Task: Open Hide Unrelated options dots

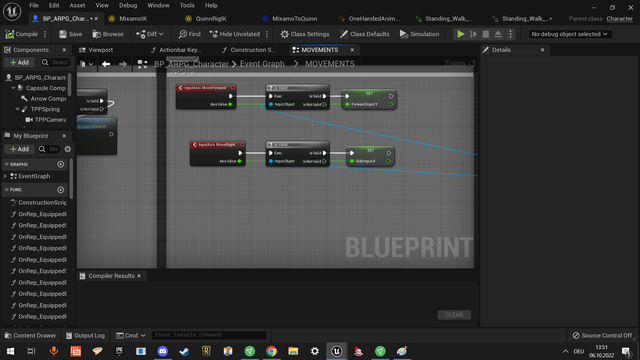Action: point(267,34)
